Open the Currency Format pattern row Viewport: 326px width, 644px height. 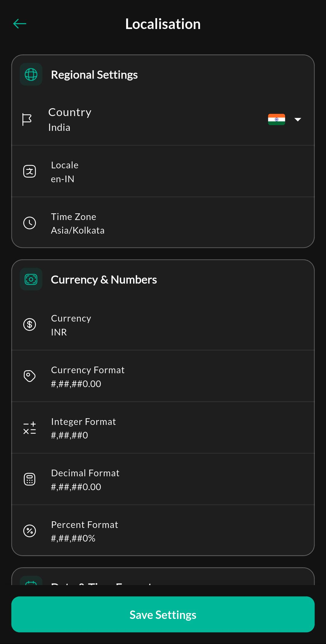(163, 376)
